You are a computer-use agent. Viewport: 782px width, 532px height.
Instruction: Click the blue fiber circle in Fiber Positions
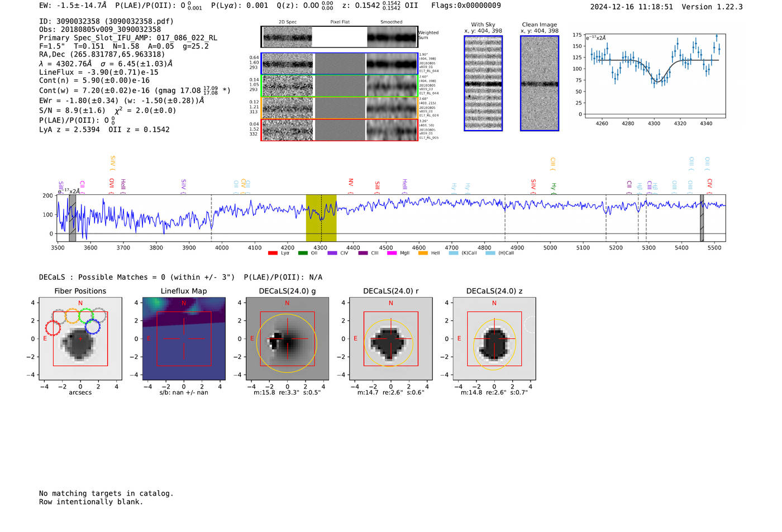[x=93, y=327]
